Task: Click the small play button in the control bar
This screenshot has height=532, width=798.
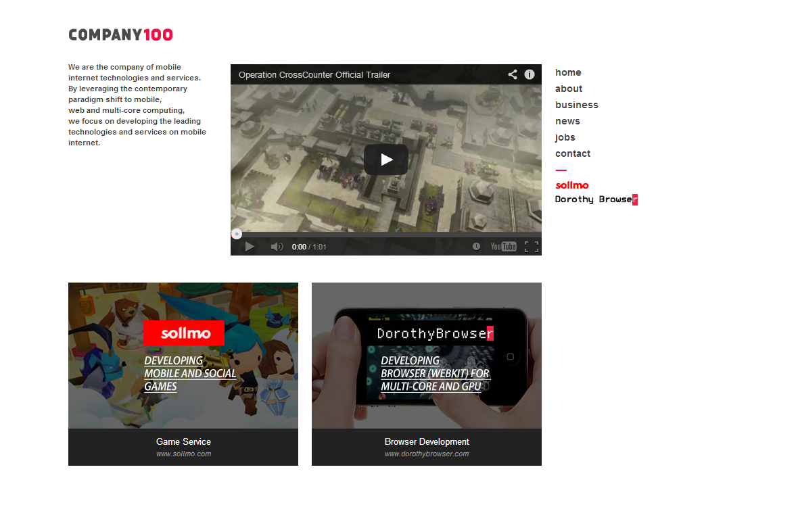Action: click(250, 247)
